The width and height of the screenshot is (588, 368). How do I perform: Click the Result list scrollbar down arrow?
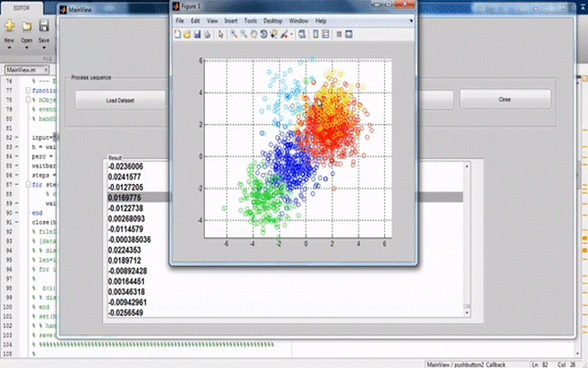(467, 313)
